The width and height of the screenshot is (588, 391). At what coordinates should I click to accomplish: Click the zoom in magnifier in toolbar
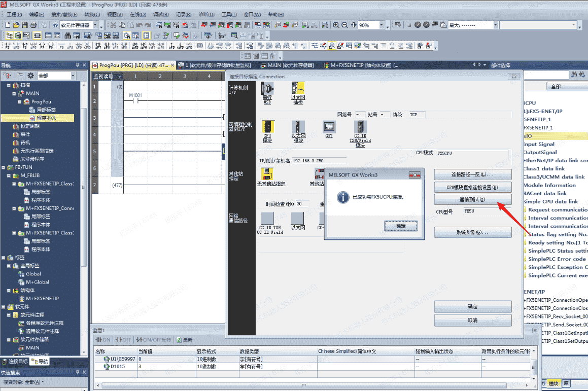pos(336,25)
